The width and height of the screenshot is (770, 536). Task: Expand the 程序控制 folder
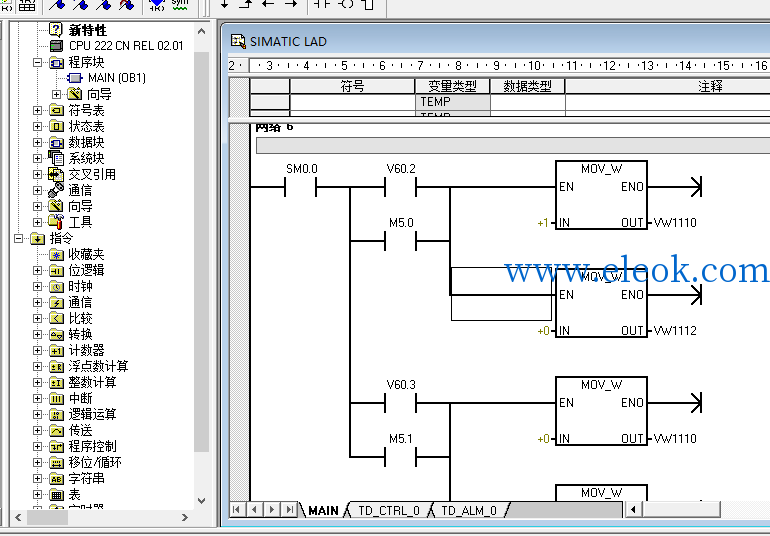tap(37, 446)
